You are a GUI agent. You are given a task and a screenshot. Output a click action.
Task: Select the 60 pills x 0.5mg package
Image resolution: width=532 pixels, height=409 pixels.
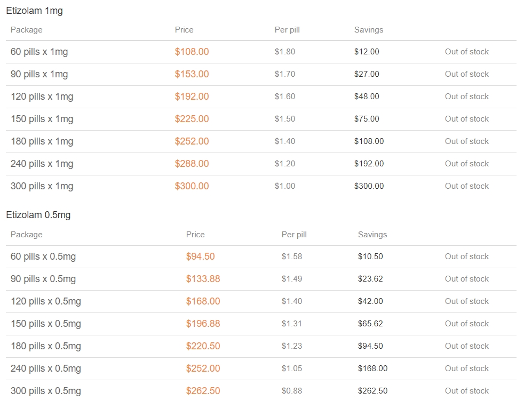pyautogui.click(x=43, y=256)
